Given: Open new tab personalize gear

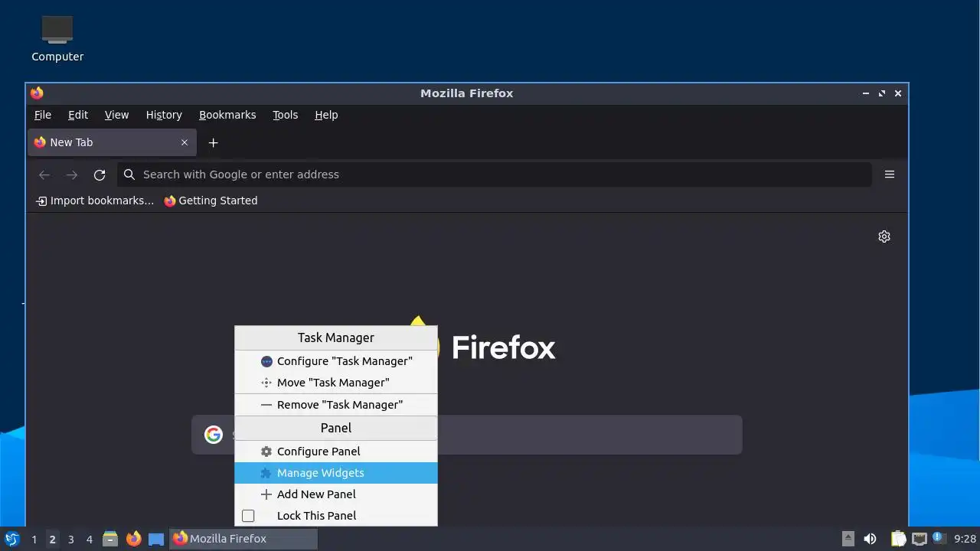Looking at the screenshot, I should pyautogui.click(x=884, y=236).
